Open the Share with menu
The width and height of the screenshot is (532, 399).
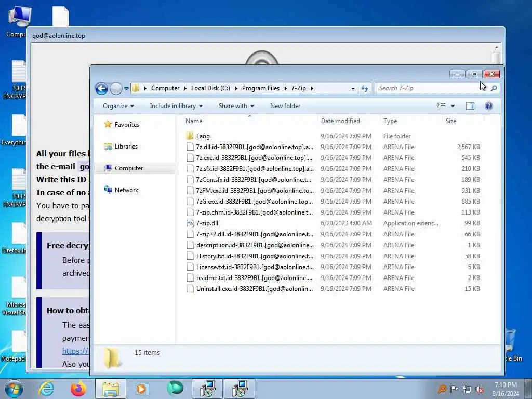236,106
